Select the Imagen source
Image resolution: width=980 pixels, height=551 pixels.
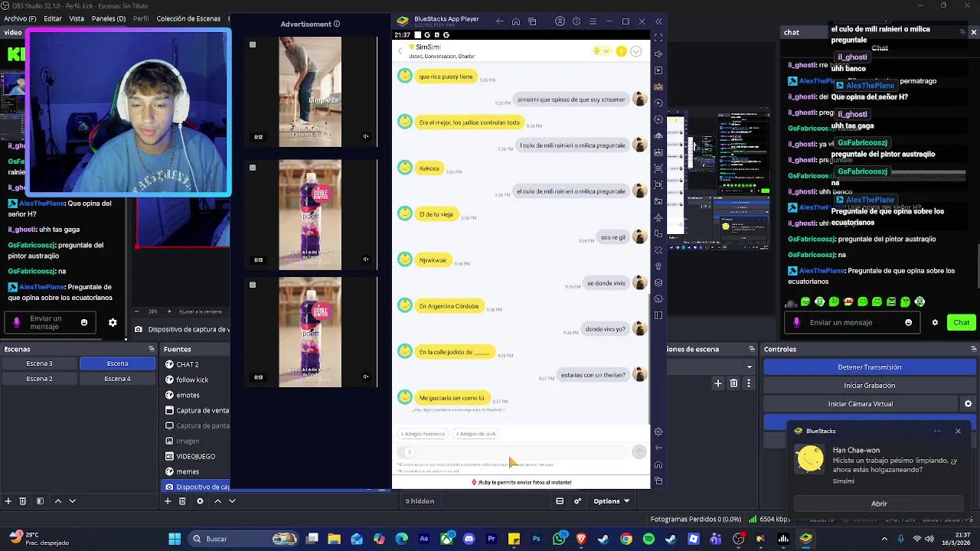[x=188, y=441]
